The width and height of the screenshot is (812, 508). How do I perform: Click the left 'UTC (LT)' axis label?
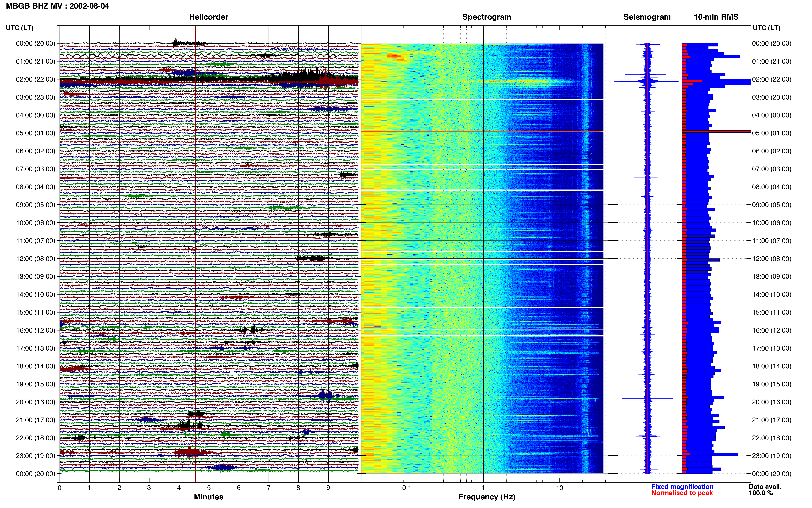coord(19,28)
